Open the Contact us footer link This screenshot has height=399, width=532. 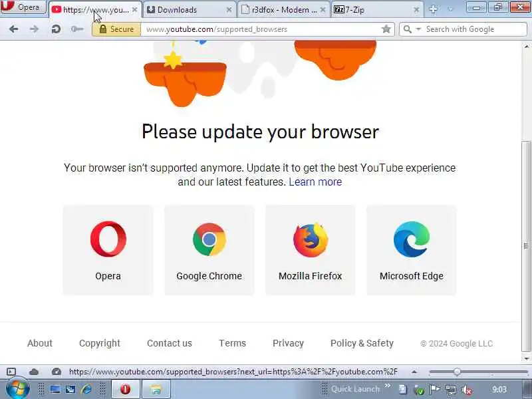pyautogui.click(x=170, y=343)
